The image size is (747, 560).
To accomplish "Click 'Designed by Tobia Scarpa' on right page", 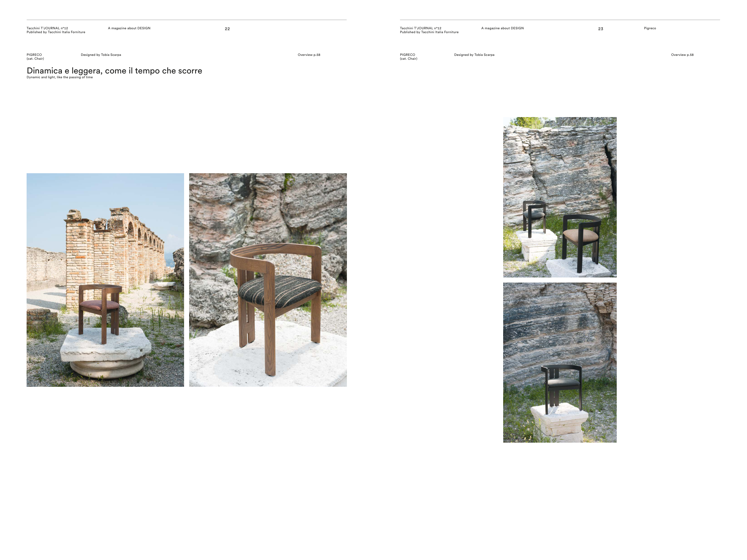I will pos(474,55).
